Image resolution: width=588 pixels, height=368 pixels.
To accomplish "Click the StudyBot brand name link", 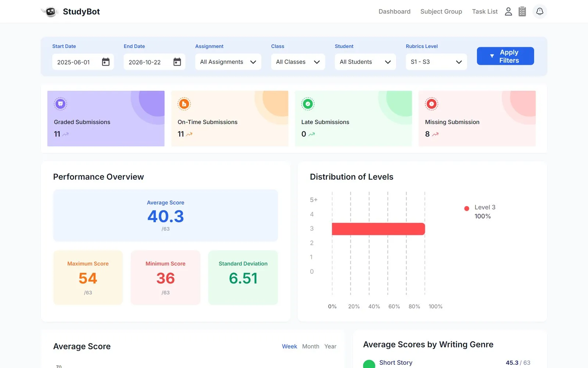I will [81, 12].
